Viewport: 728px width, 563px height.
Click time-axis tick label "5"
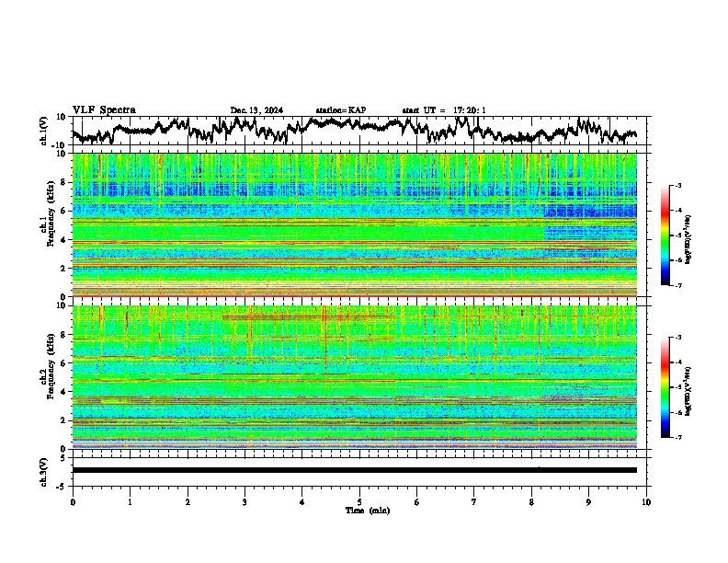(x=359, y=502)
